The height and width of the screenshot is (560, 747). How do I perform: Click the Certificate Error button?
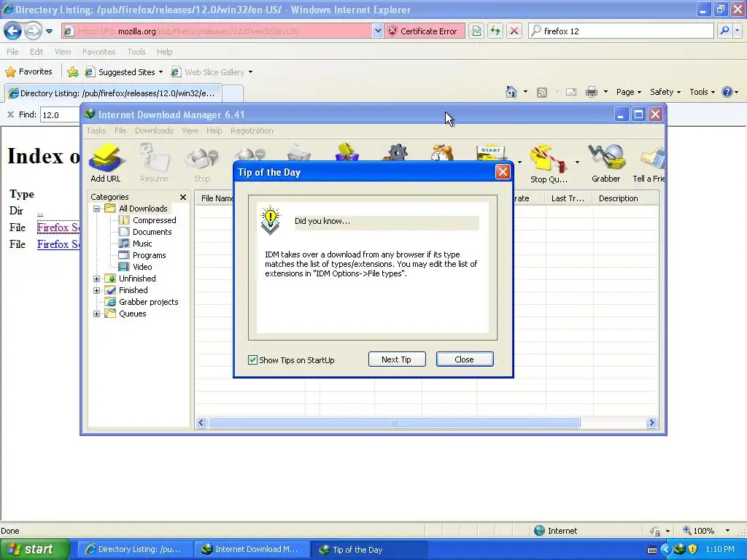coord(424,31)
